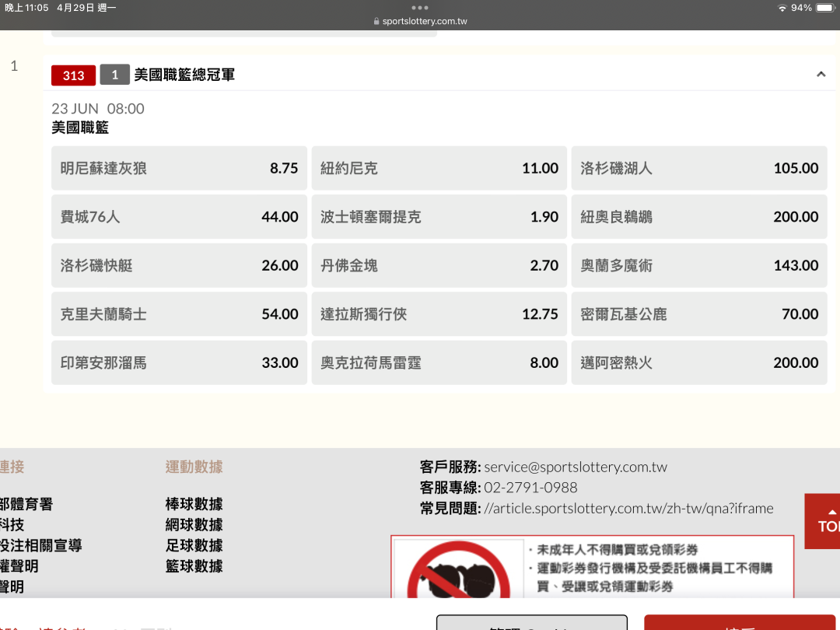Open 足球數據 link
Image resolution: width=840 pixels, height=630 pixels.
pyautogui.click(x=194, y=545)
